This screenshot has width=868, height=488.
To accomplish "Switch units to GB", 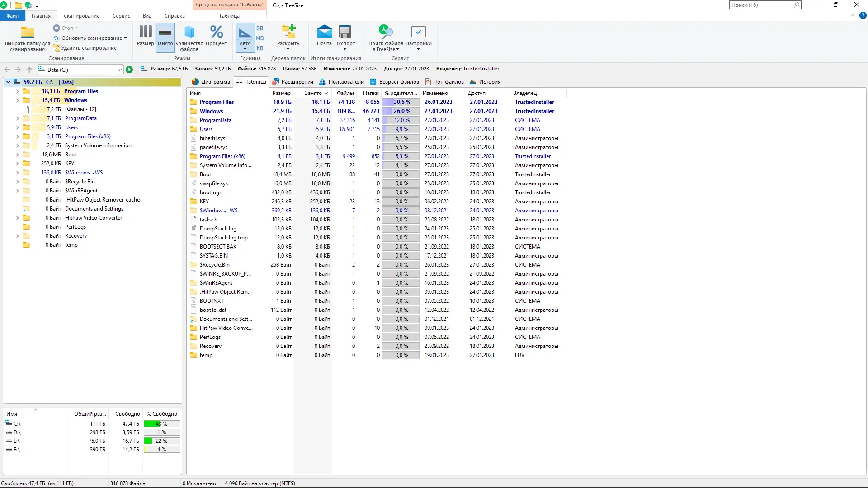I will pyautogui.click(x=259, y=28).
